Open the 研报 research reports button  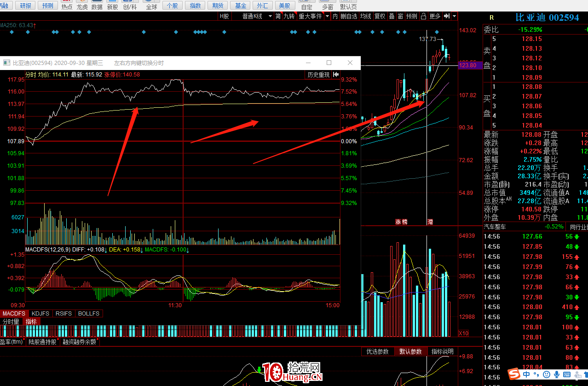[26, 6]
